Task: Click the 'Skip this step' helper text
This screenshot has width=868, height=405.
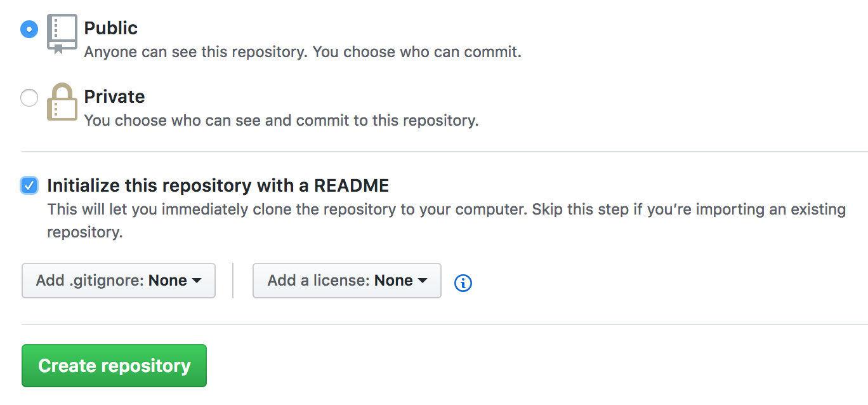Action: [x=579, y=209]
